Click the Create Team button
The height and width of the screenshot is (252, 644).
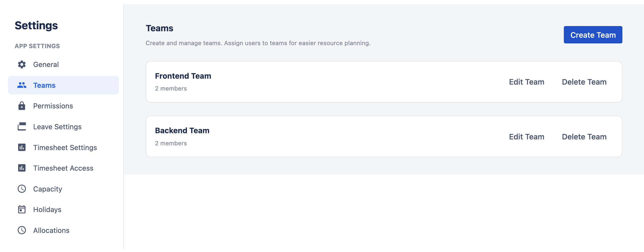point(593,35)
